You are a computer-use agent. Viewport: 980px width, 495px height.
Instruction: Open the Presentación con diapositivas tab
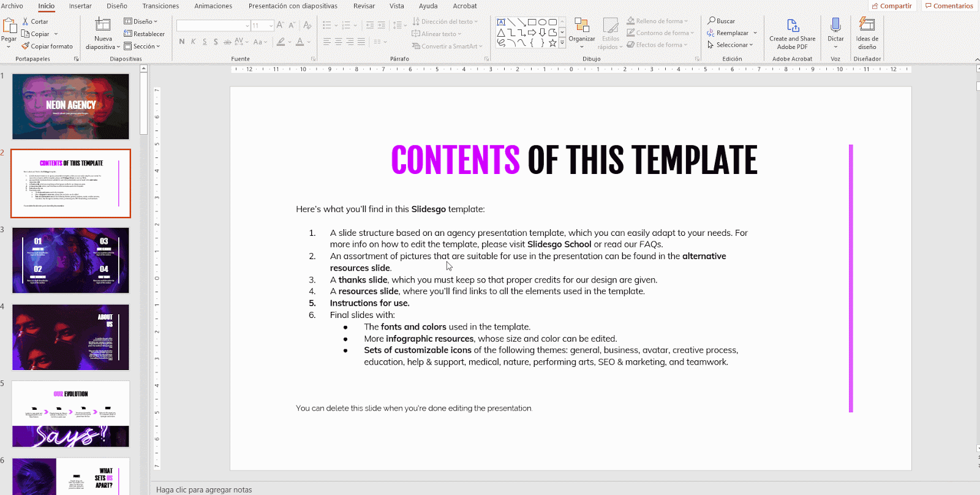pyautogui.click(x=293, y=6)
